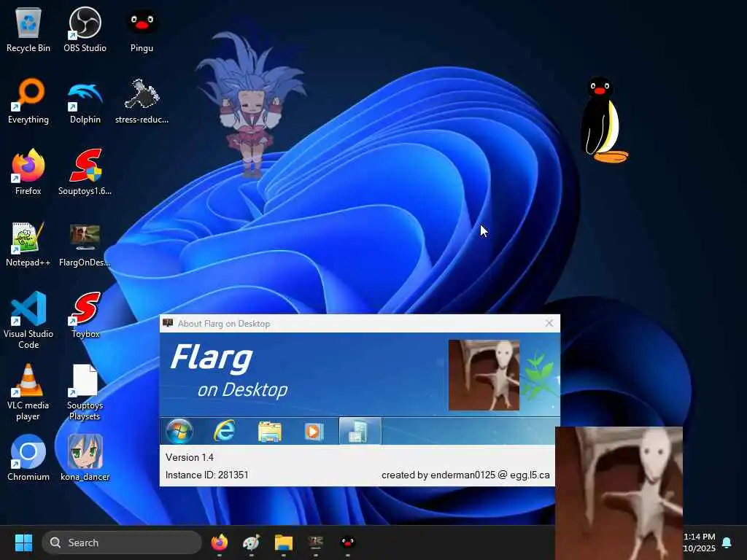The image size is (747, 560).
Task: Open the Notepad++ desktop shortcut
Action: pyautogui.click(x=28, y=244)
